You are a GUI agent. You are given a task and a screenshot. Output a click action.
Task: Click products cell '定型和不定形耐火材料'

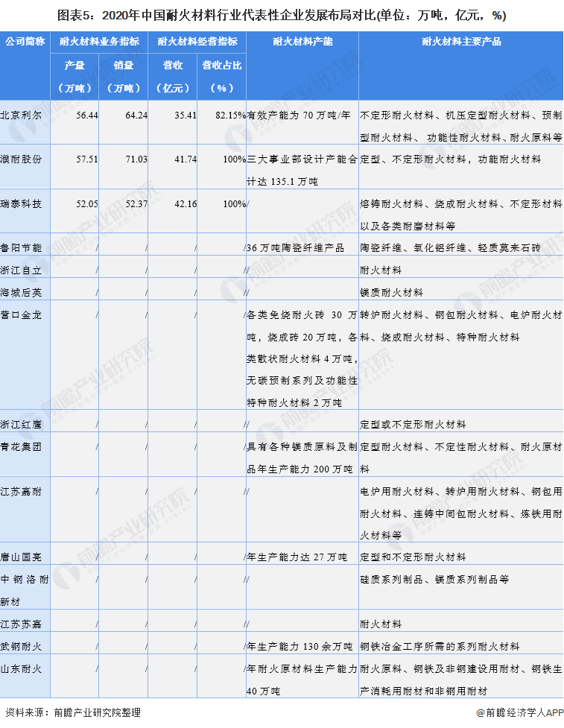pos(413,557)
